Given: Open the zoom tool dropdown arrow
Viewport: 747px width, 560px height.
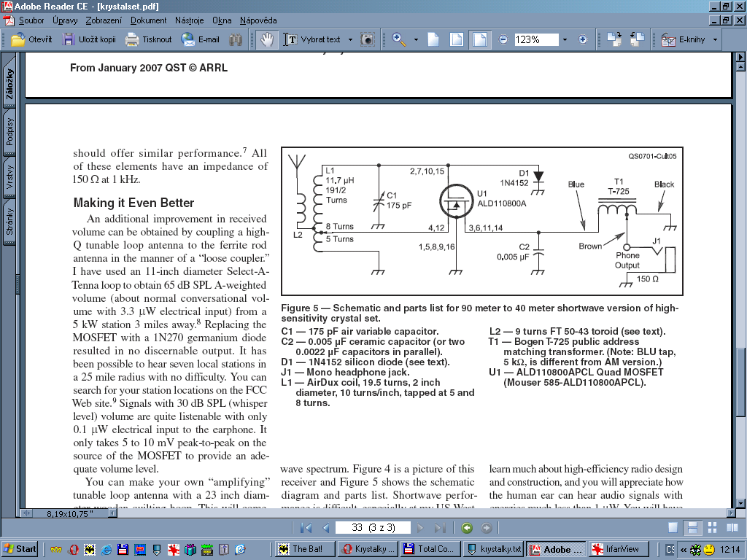Looking at the screenshot, I should point(416,39).
